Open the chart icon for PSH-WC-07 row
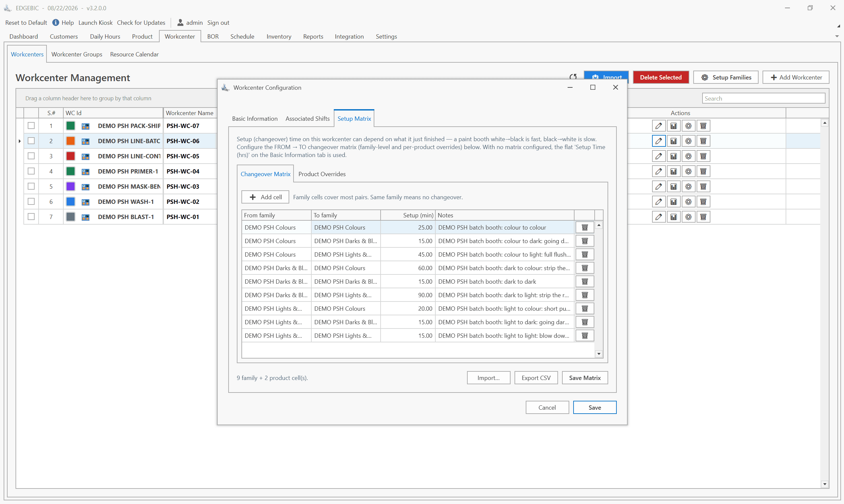This screenshot has height=504, width=844. coord(673,126)
